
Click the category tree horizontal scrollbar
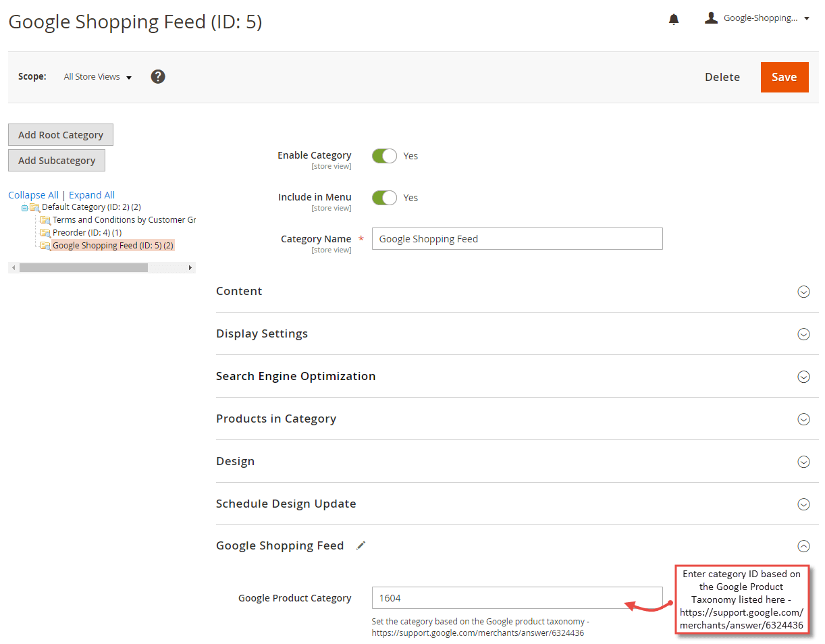click(x=84, y=268)
